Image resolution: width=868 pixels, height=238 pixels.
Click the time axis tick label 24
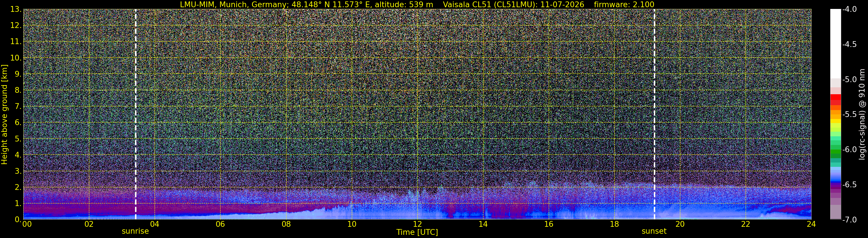[811, 224]
